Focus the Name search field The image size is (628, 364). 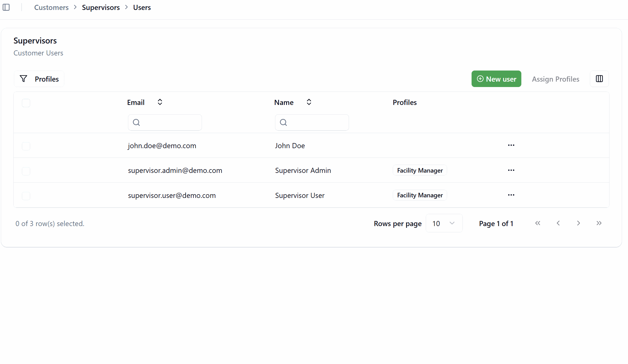(x=312, y=123)
